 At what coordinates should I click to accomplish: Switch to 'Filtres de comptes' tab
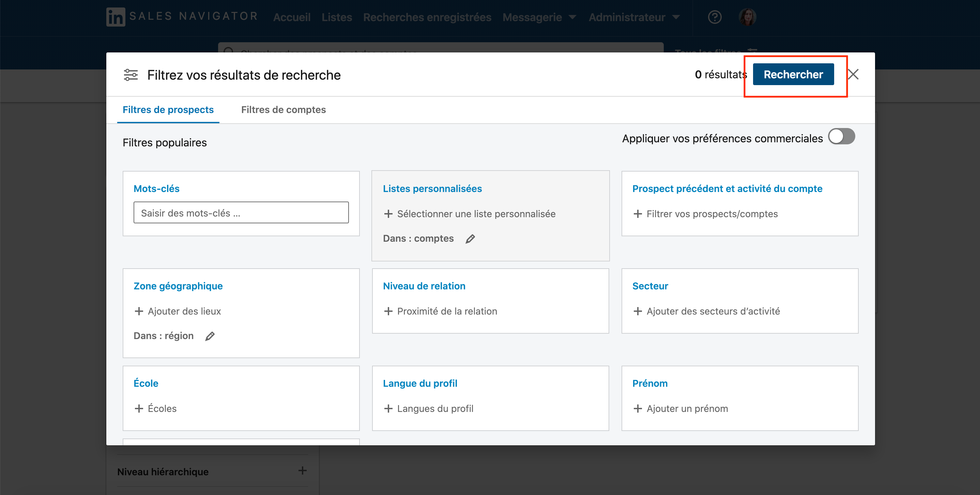pyautogui.click(x=284, y=110)
